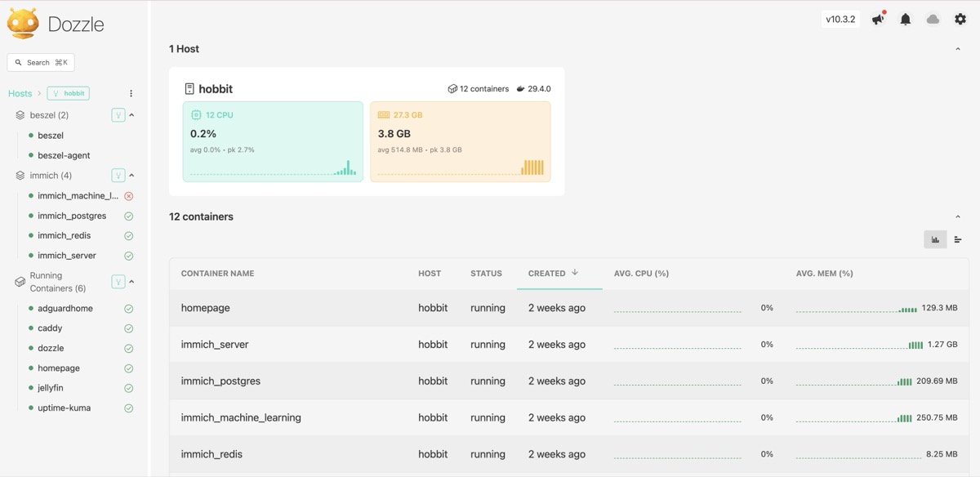This screenshot has width=980, height=477.
Task: Open the jellyfin container
Action: point(51,388)
